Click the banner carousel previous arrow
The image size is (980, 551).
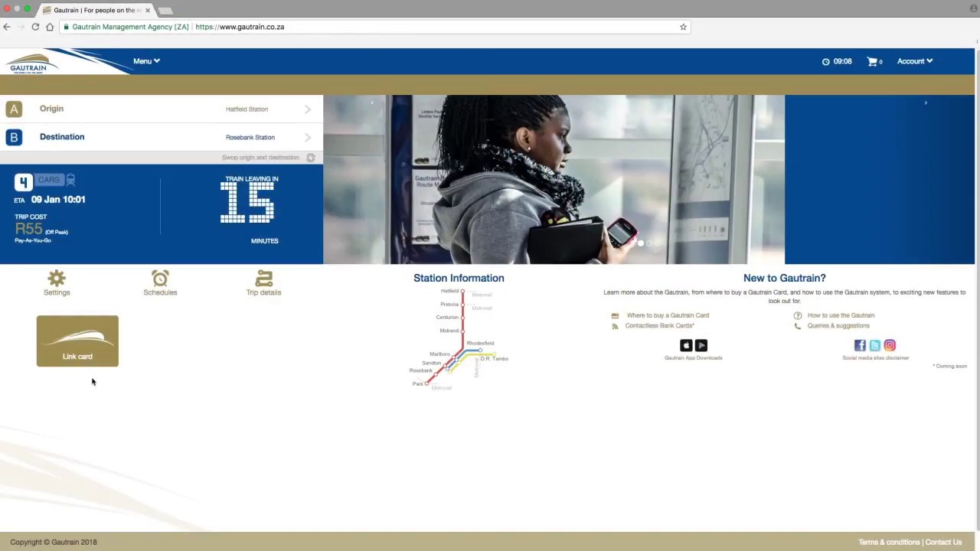pyautogui.click(x=372, y=103)
